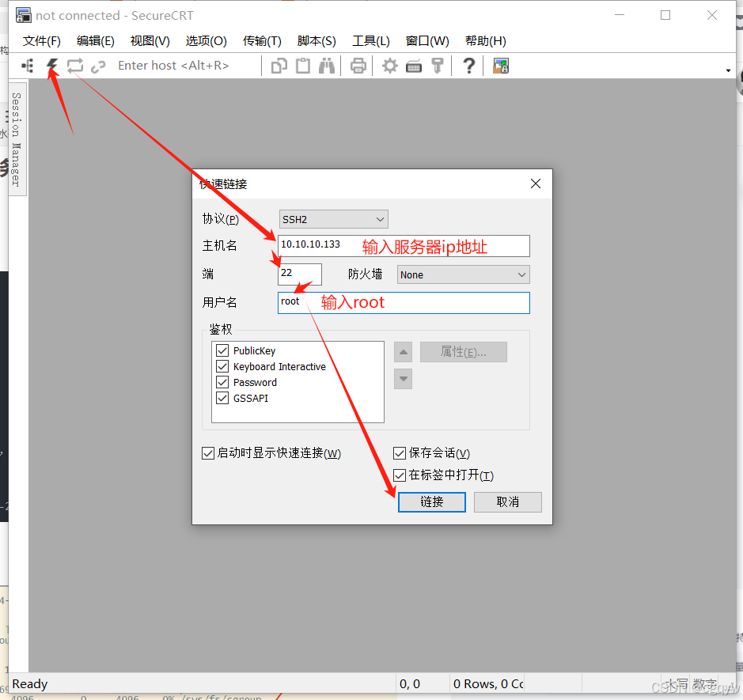Toggle the open in tab checkbox
743x700 pixels.
400,475
